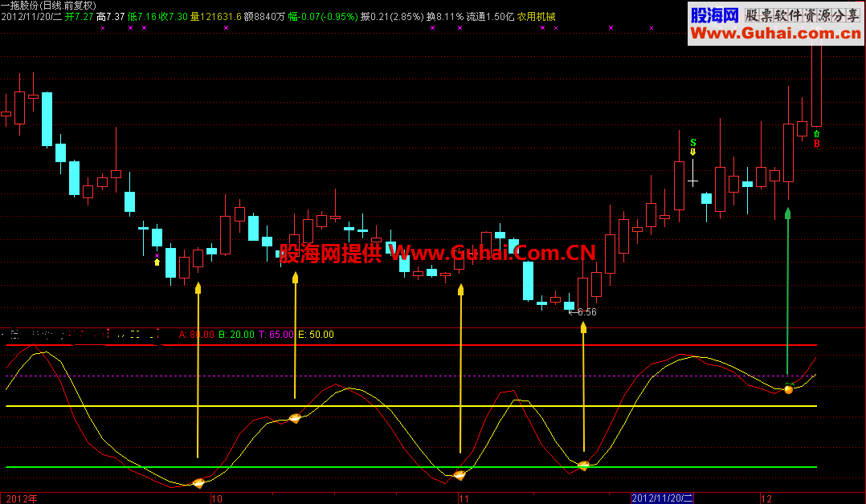Screen dimensions: 866x504
Task: Click the open price 开7.27
Action: tap(79, 17)
